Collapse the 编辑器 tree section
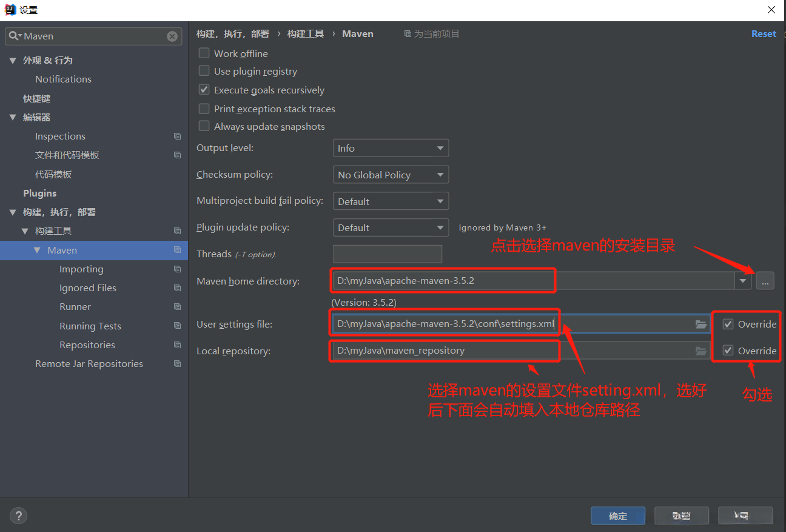The image size is (786, 532). pos(13,118)
